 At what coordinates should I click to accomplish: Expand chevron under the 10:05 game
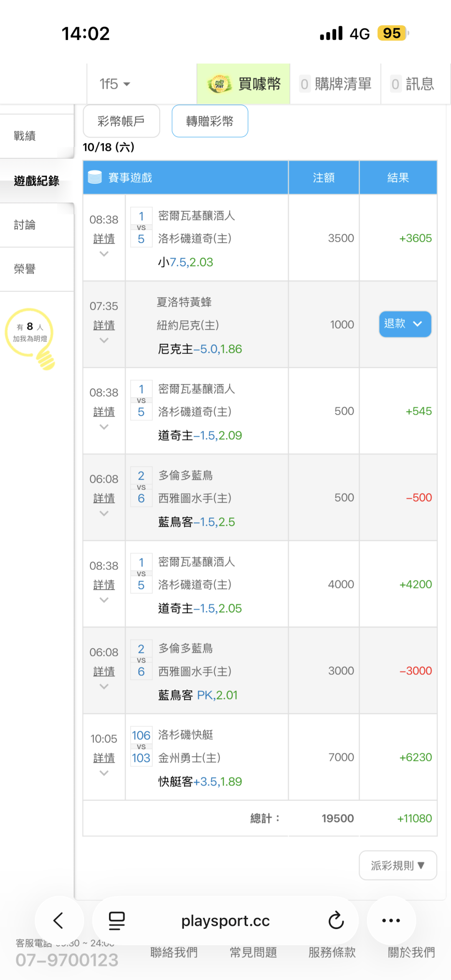point(104,773)
